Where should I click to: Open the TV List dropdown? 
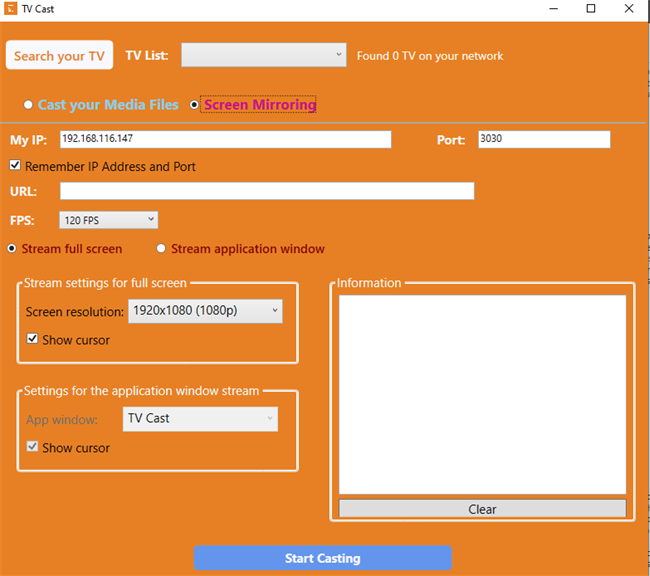tap(264, 55)
